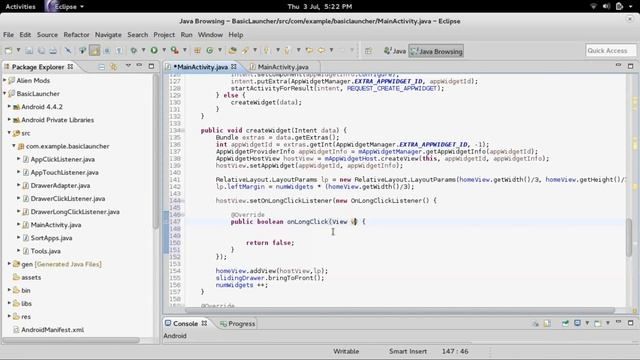Image resolution: width=640 pixels, height=360 pixels.
Task: Click the Save toolbar icon
Action: pyautogui.click(x=29, y=51)
